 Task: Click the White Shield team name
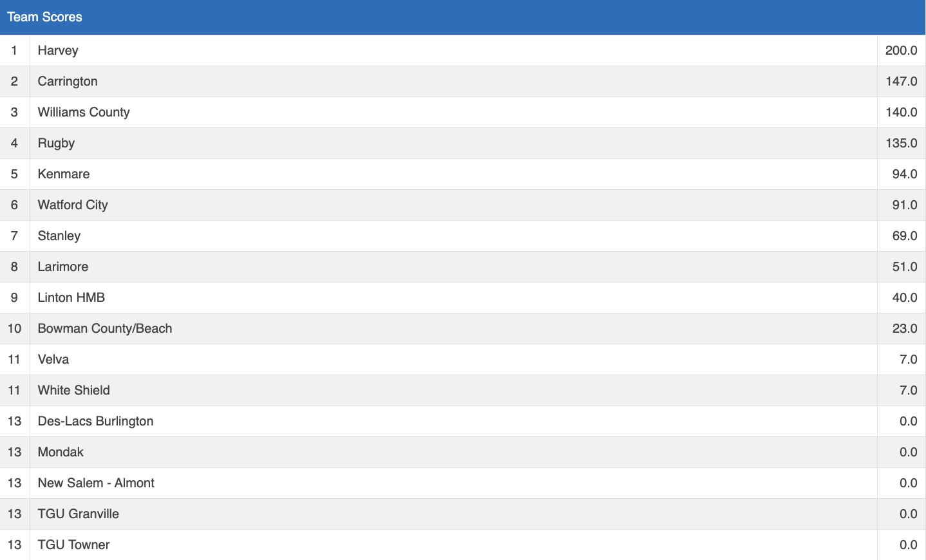74,390
